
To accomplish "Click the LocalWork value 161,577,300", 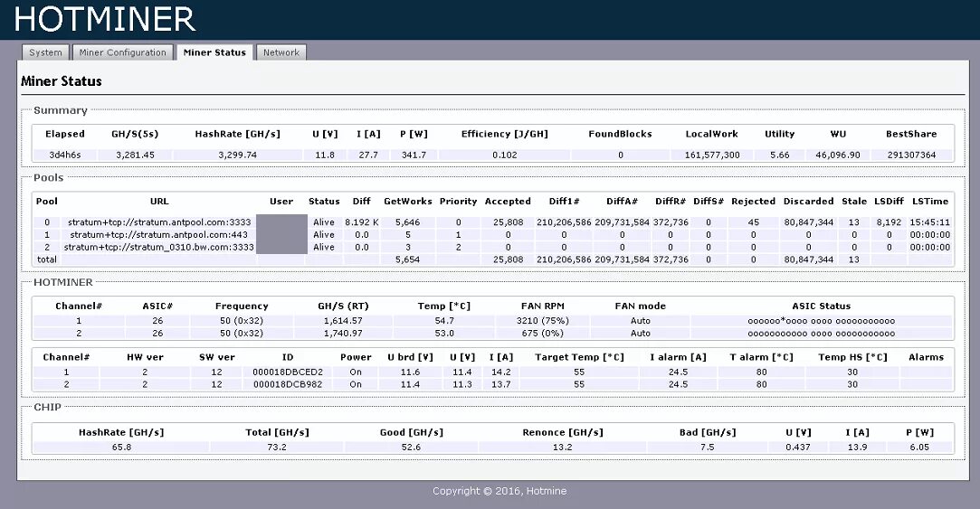I will click(x=712, y=155).
